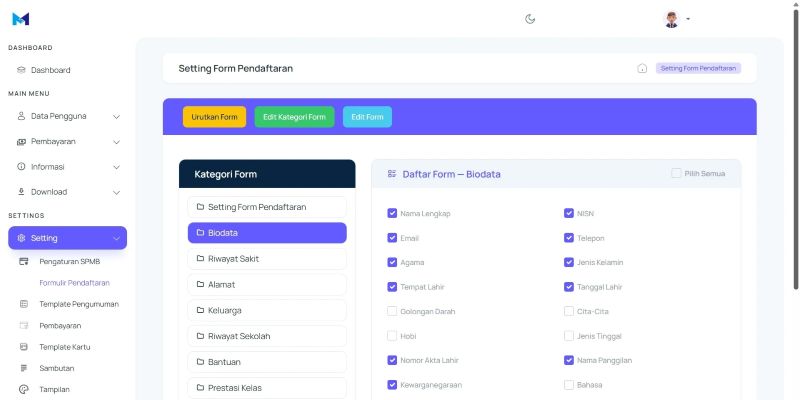The width and height of the screenshot is (800, 400).
Task: Click the Tampilan palette icon
Action: 24,390
